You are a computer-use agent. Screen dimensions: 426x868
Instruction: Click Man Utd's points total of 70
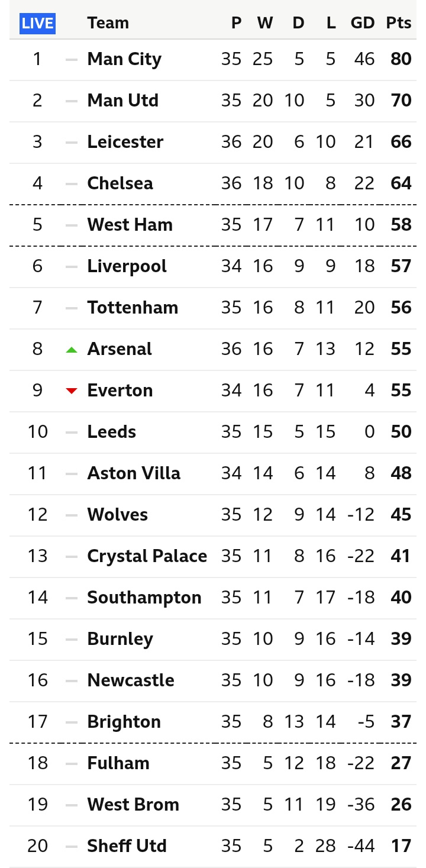click(401, 101)
